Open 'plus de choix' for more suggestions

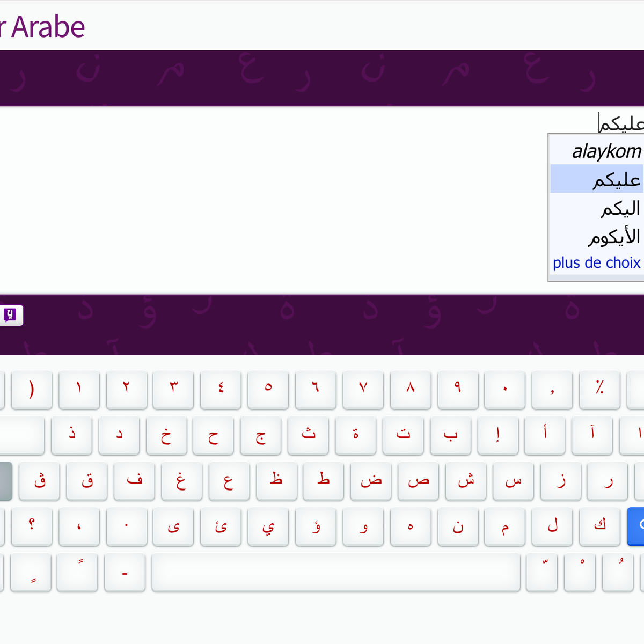(x=596, y=262)
